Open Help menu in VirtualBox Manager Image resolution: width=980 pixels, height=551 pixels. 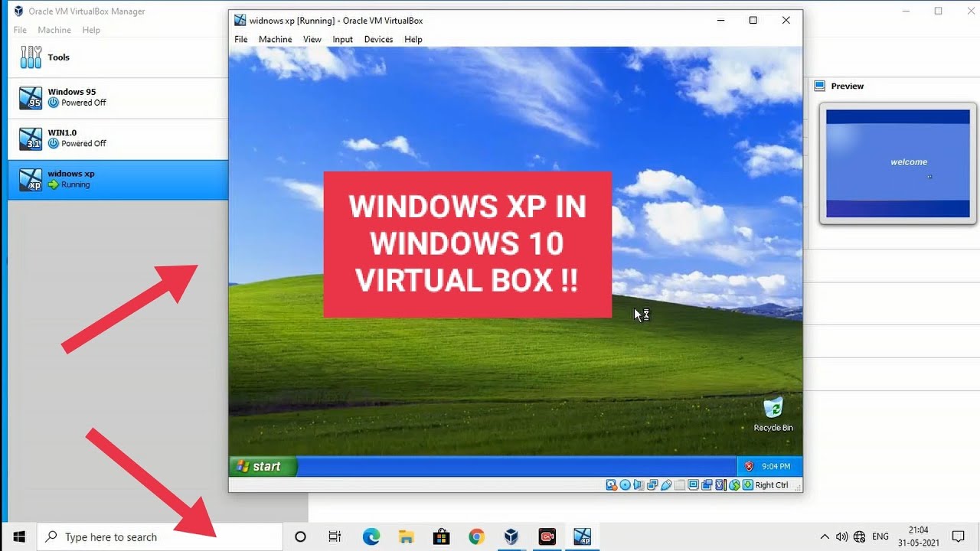click(91, 30)
